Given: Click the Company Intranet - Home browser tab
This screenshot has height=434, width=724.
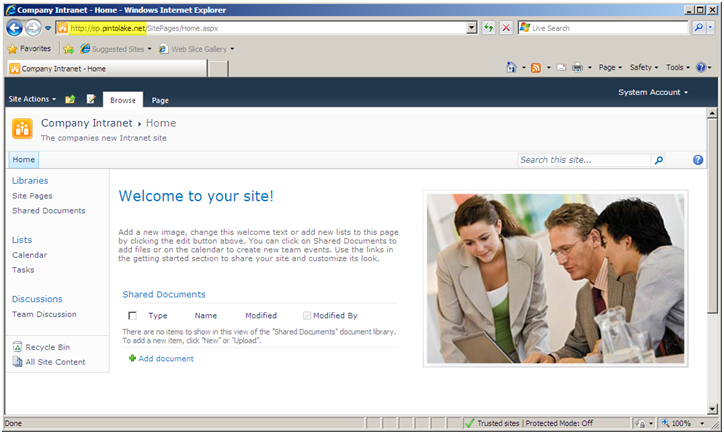Looking at the screenshot, I should (107, 69).
